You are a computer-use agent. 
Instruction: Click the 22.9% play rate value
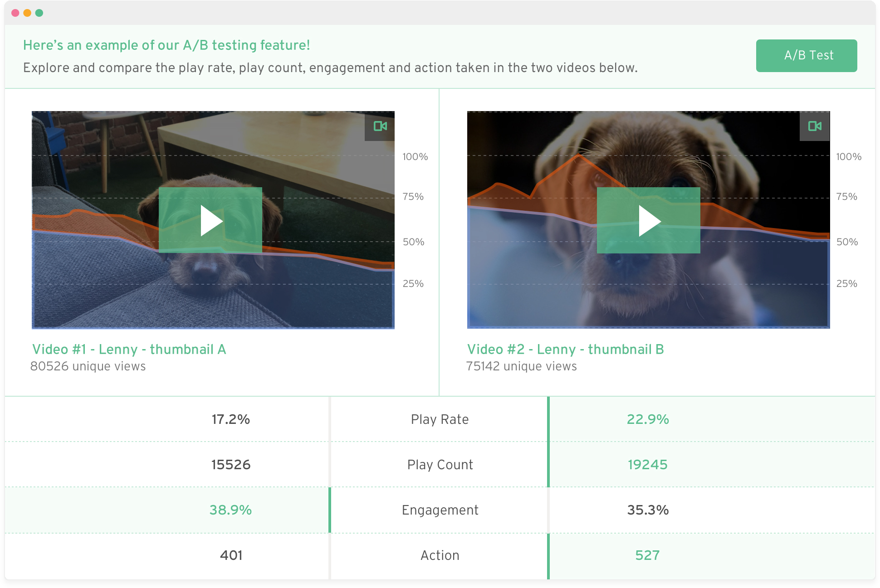(x=648, y=419)
